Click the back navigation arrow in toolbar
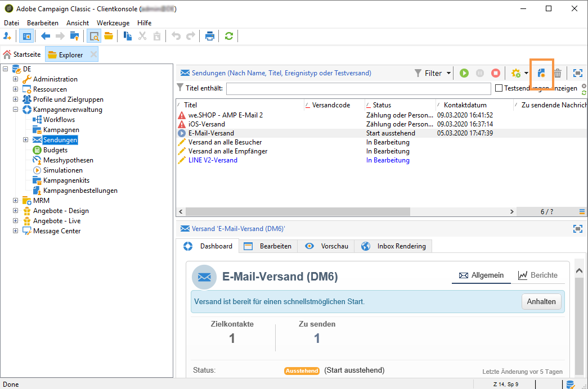 46,36
